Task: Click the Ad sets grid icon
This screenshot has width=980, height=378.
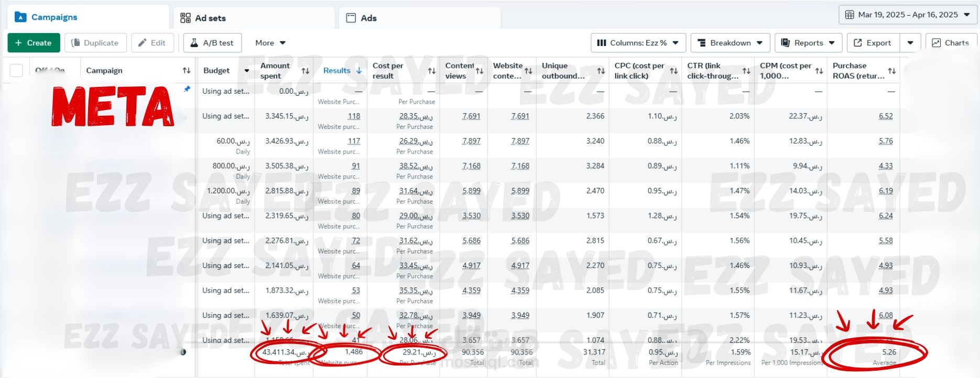Action: coord(186,18)
